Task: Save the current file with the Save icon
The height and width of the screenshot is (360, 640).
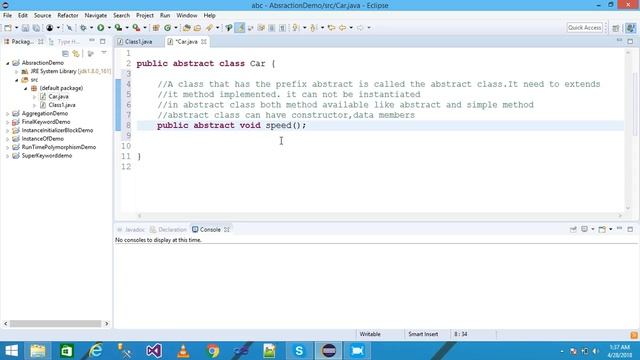Action: point(25,28)
